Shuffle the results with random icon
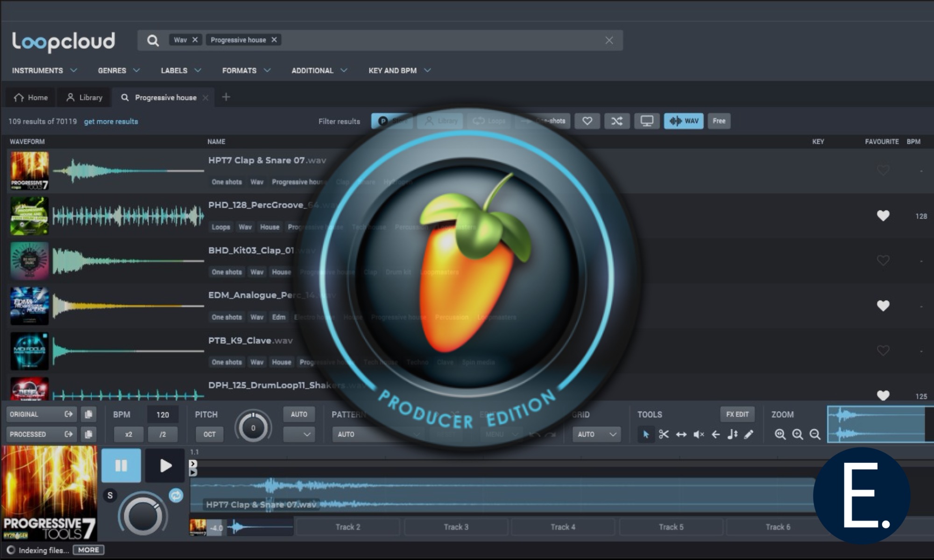The image size is (934, 560). point(617,121)
